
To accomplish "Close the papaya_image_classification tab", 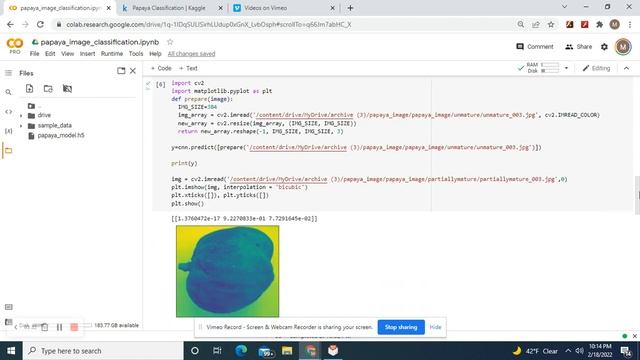I will [108, 8].
